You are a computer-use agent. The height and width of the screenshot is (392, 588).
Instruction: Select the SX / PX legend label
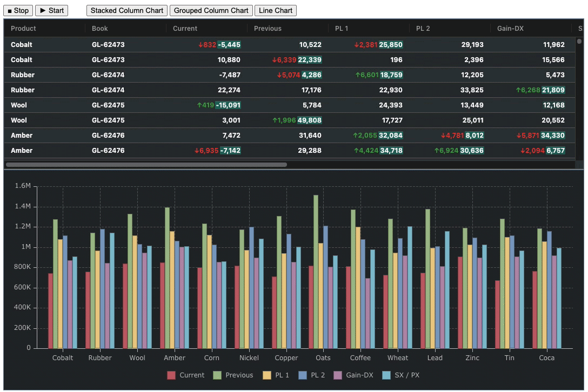click(407, 375)
